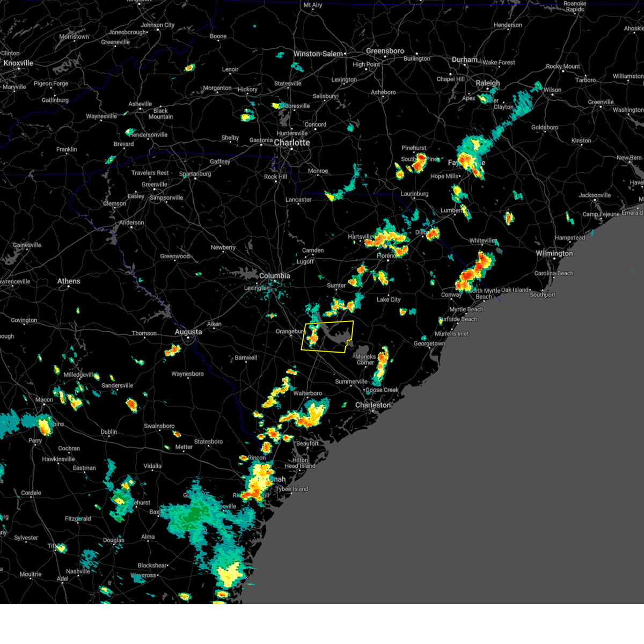Click the Laurinburg label

[414, 194]
